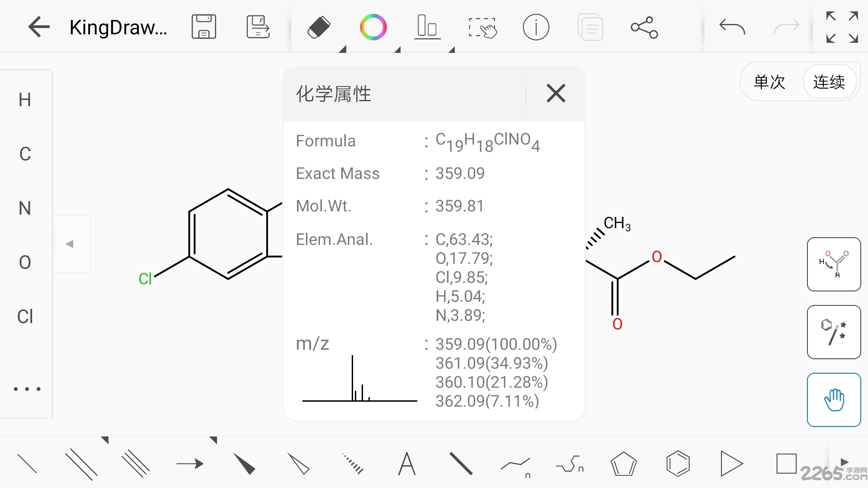Expand color options corner triangle

pos(397,49)
